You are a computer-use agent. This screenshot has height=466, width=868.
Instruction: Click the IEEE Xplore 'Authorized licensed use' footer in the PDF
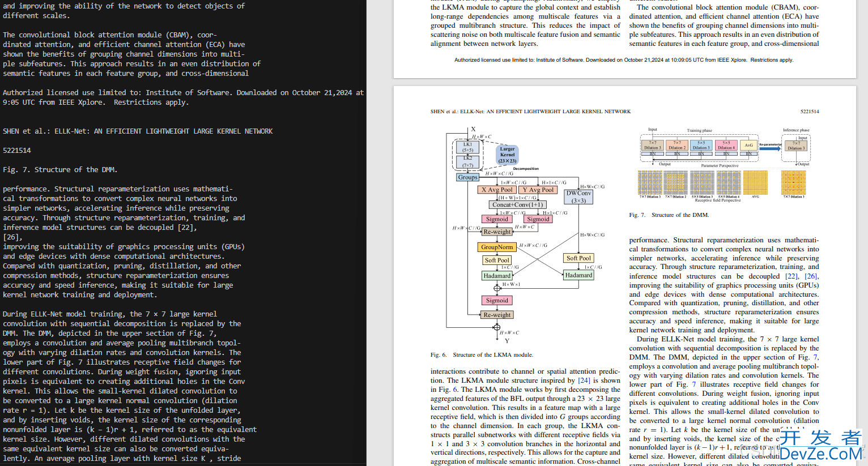pos(624,60)
